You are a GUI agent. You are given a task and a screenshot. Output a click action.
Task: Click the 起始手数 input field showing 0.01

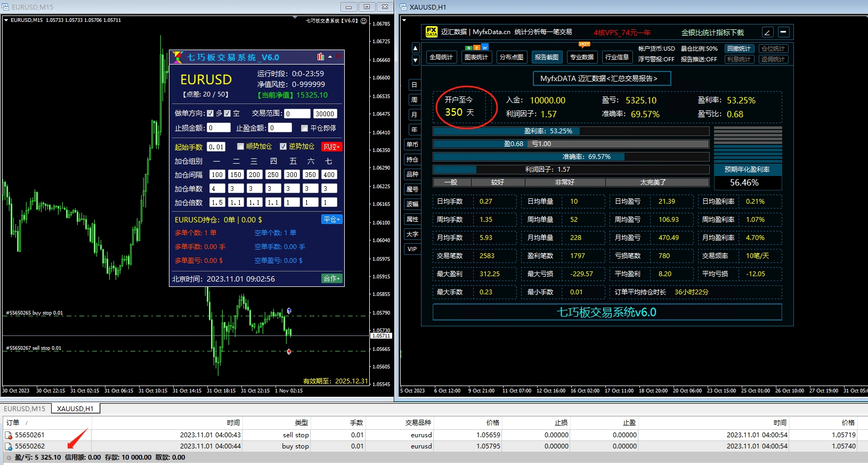(216, 147)
